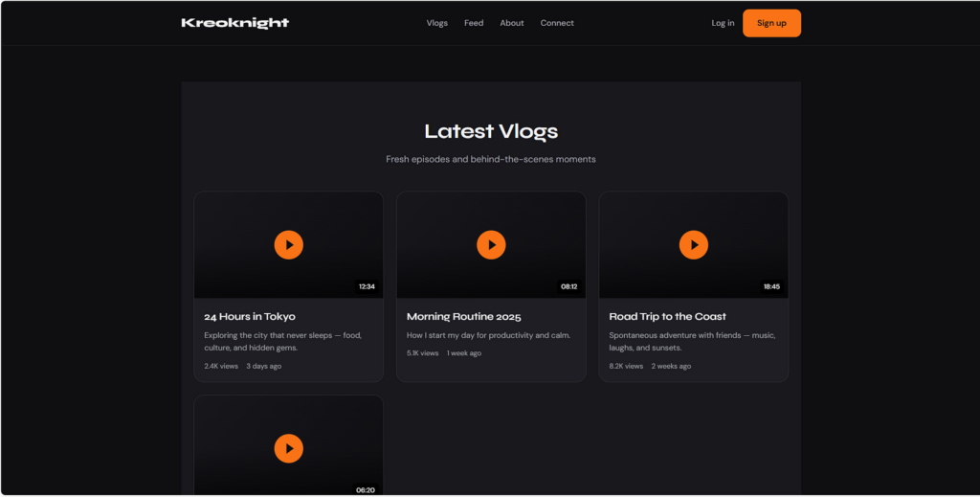This screenshot has width=980, height=497.
Task: Click the Fresh episodes subtitle text
Action: (491, 159)
